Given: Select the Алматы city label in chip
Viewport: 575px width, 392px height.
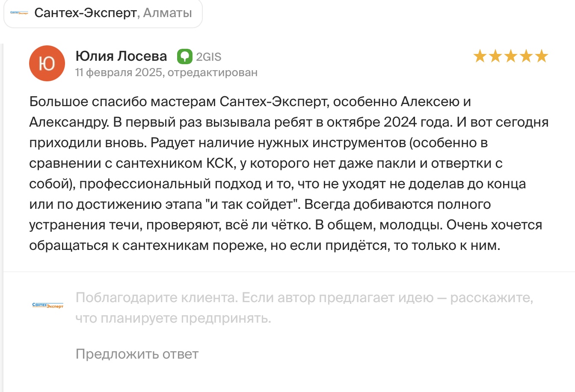Looking at the screenshot, I should click(167, 13).
